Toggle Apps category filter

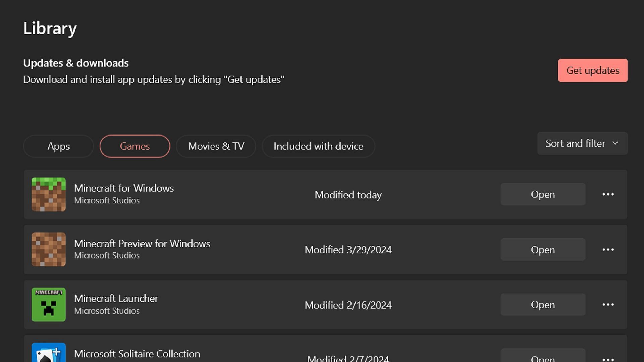(58, 146)
